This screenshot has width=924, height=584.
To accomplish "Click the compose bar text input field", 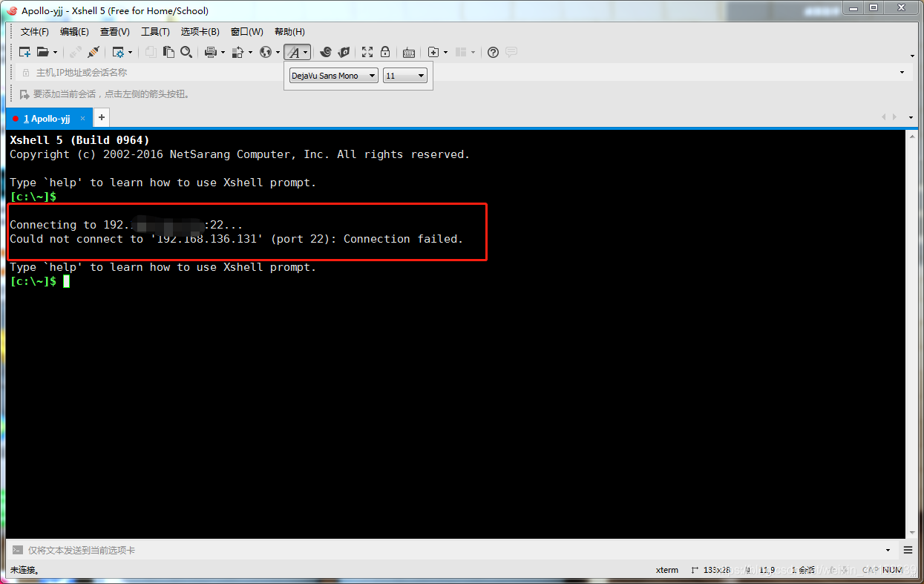I will [x=453, y=551].
